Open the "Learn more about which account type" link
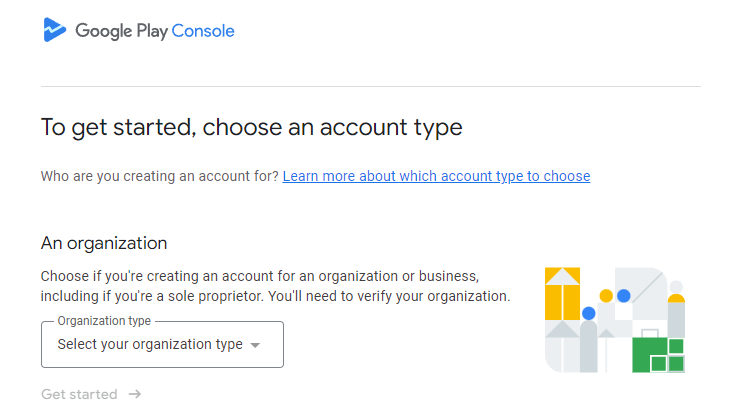This screenshot has width=744, height=402. pos(436,176)
